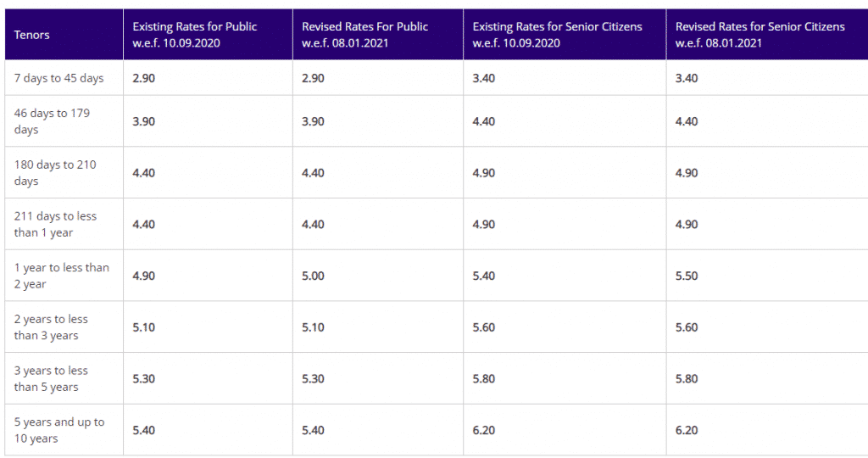
Task: Select the 5.30 revised public rate cell
Action: point(314,379)
